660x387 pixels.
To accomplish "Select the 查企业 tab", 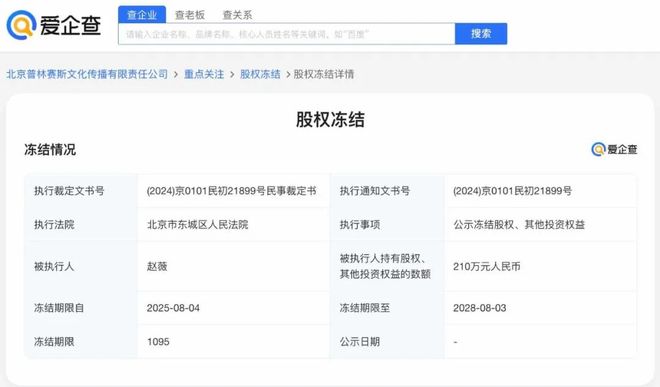I will pyautogui.click(x=142, y=15).
